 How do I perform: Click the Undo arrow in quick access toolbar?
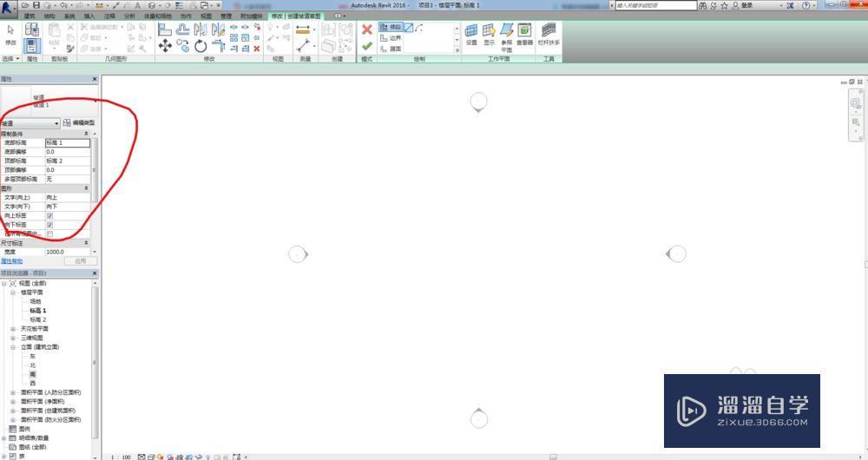63,5
